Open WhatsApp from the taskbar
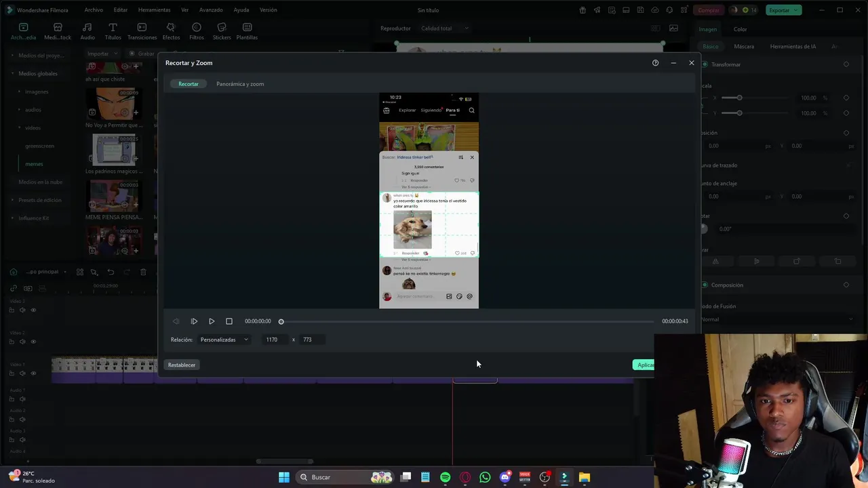868x488 pixels. pos(485,477)
